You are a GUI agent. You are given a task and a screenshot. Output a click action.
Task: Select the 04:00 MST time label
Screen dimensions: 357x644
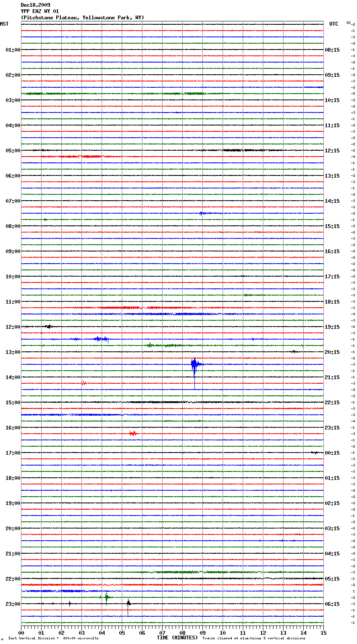pyautogui.click(x=13, y=126)
